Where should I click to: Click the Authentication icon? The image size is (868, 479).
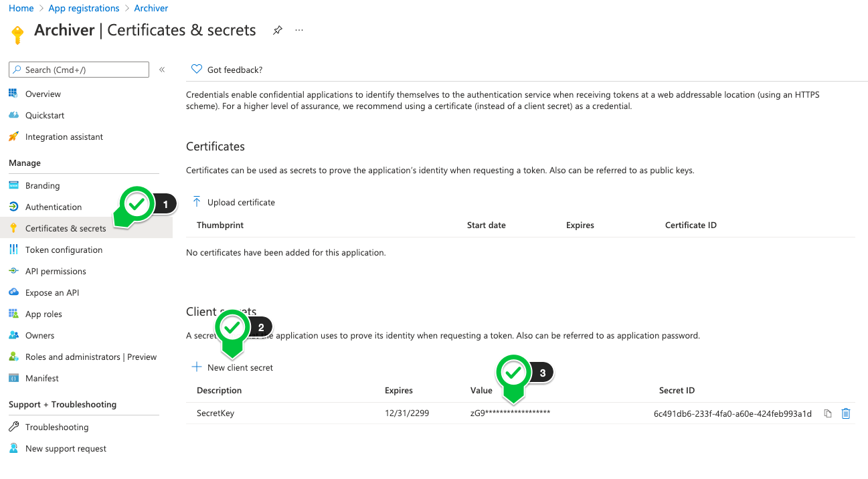[x=13, y=207]
